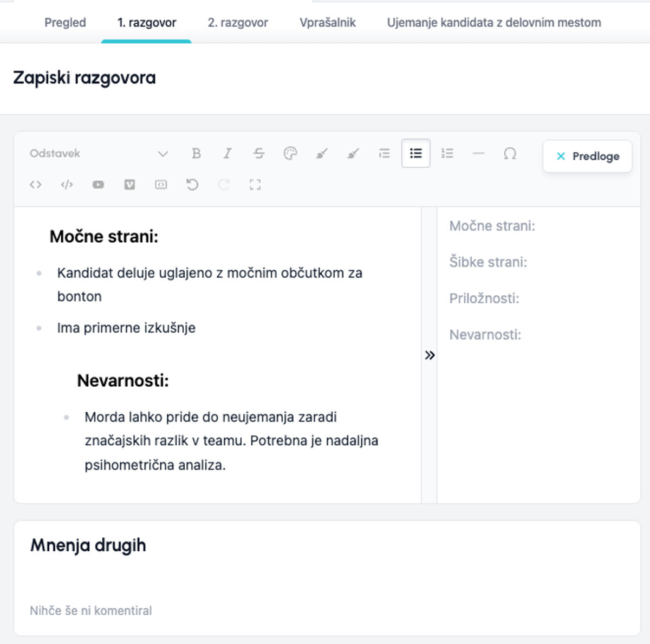This screenshot has height=644, width=650.
Task: Apply strikethrough formatting
Action: click(x=259, y=153)
